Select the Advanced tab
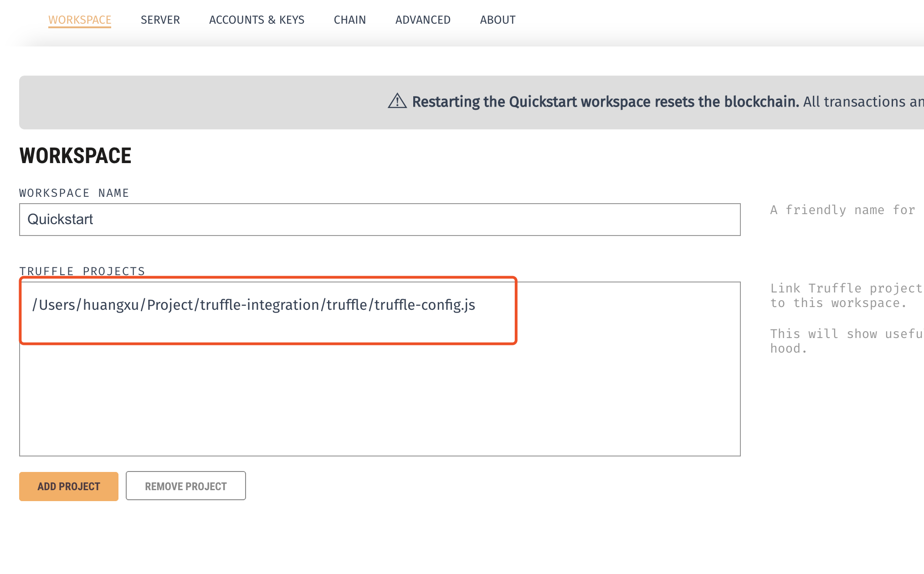Viewport: 924px width, 574px height. (423, 20)
